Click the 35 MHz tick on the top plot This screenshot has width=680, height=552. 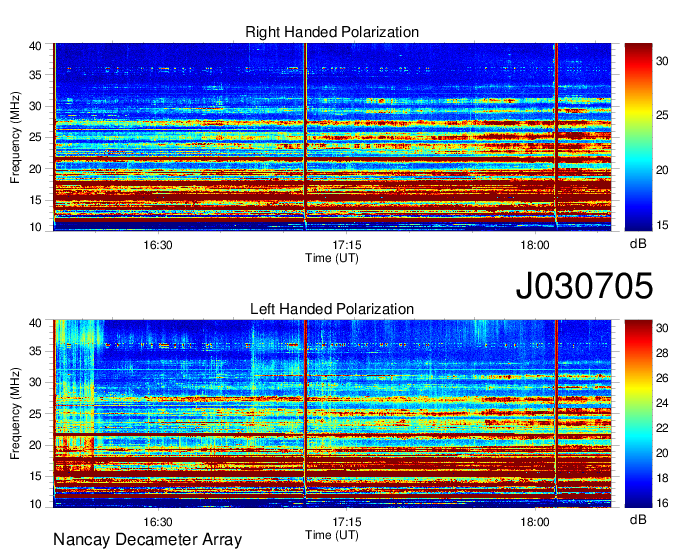[35, 75]
